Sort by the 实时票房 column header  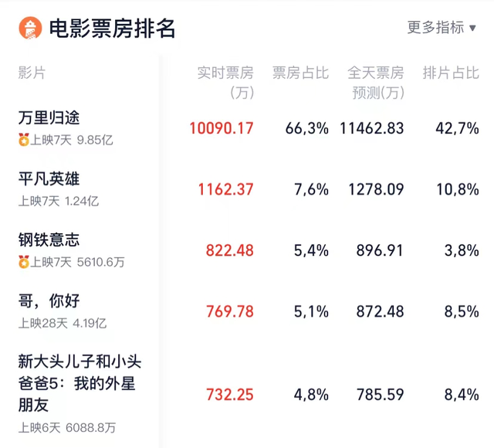(225, 83)
